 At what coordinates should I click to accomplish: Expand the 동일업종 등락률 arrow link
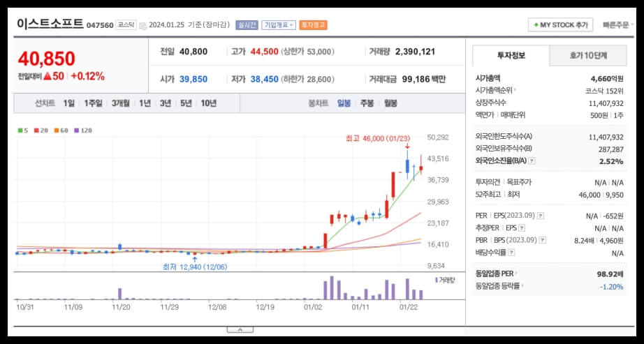click(523, 286)
